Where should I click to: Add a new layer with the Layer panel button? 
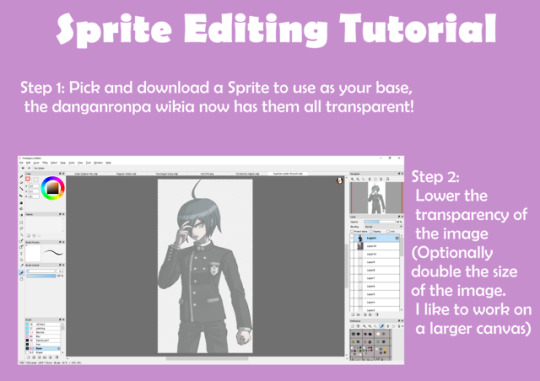click(353, 315)
